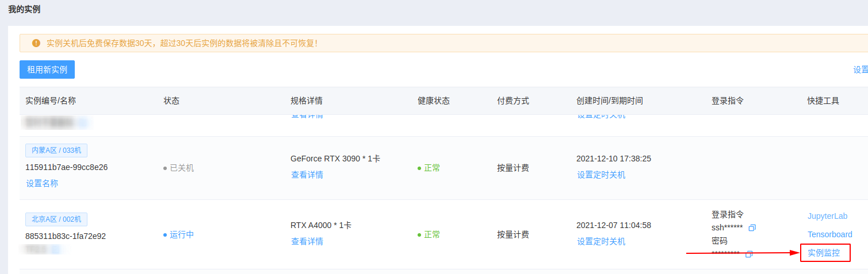
Task: Click 设置名称 for instance 115911b7ae
Action: pos(42,183)
